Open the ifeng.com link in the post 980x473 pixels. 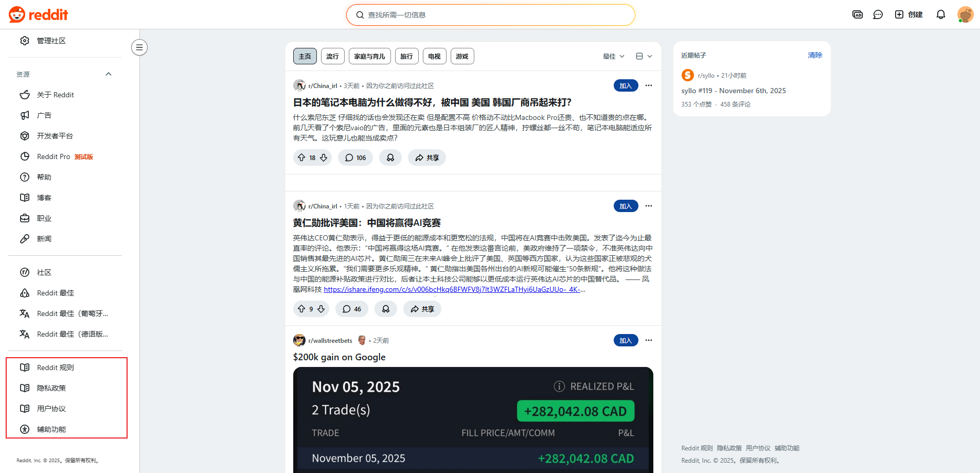point(453,289)
